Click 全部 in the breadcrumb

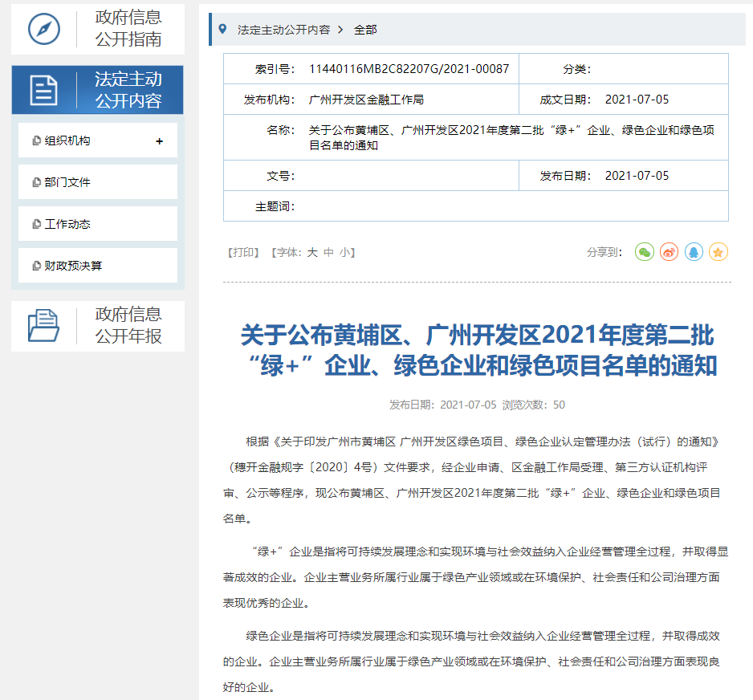pyautogui.click(x=365, y=30)
